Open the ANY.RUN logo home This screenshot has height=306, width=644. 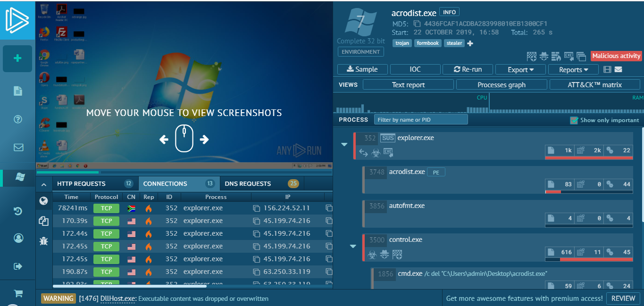click(17, 20)
